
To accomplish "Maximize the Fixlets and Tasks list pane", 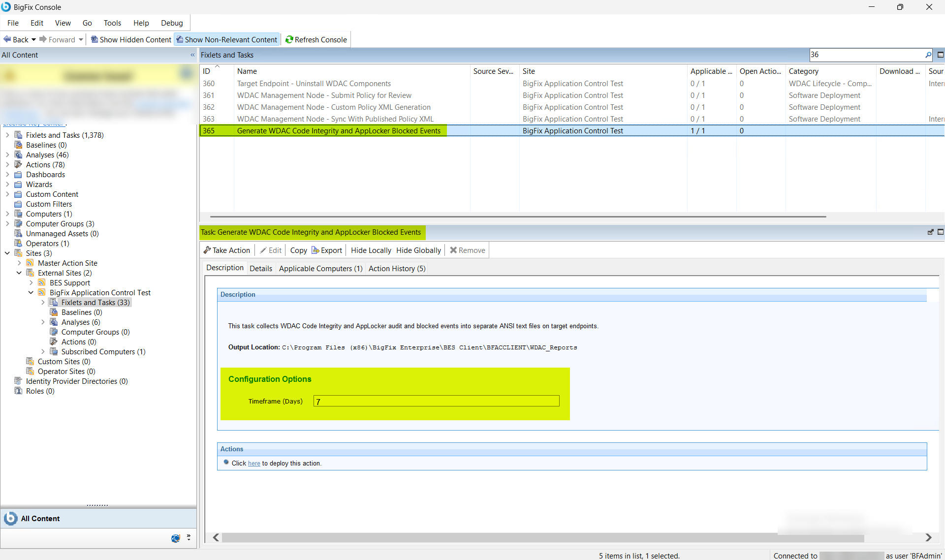I will click(x=940, y=55).
